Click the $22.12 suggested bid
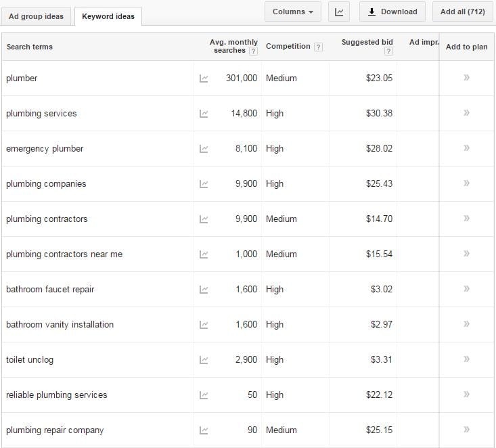This screenshot has width=496, height=448. [379, 395]
